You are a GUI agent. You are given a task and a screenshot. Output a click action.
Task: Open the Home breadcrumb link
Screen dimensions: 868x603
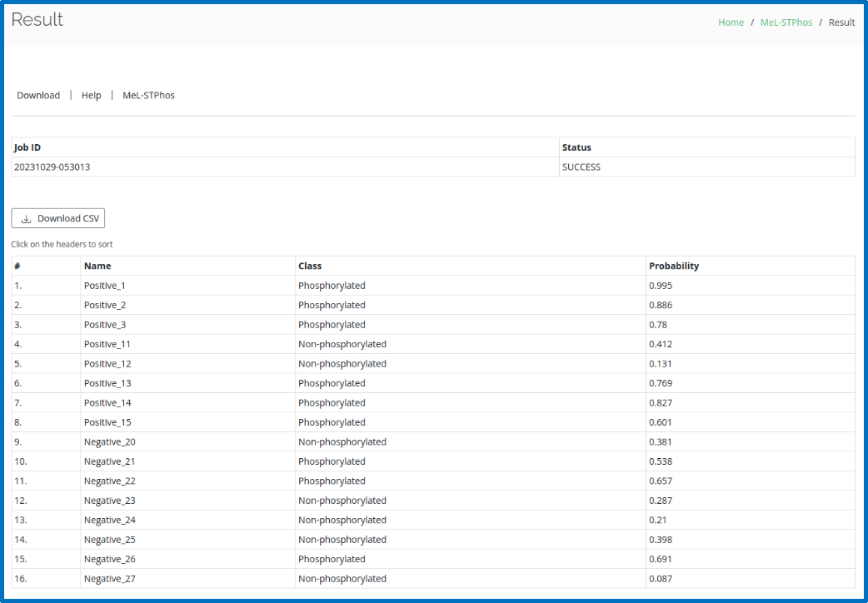731,22
